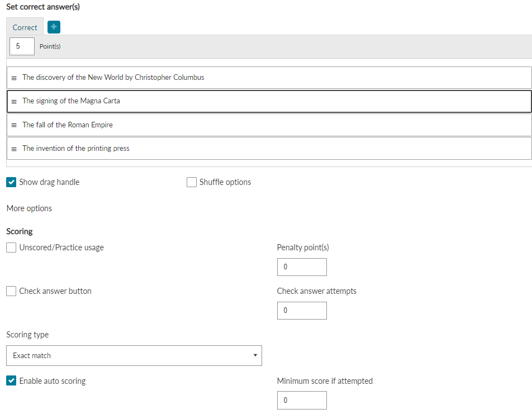Select The fall of the Roman Empire item
This screenshot has height=414, width=532.
point(269,125)
